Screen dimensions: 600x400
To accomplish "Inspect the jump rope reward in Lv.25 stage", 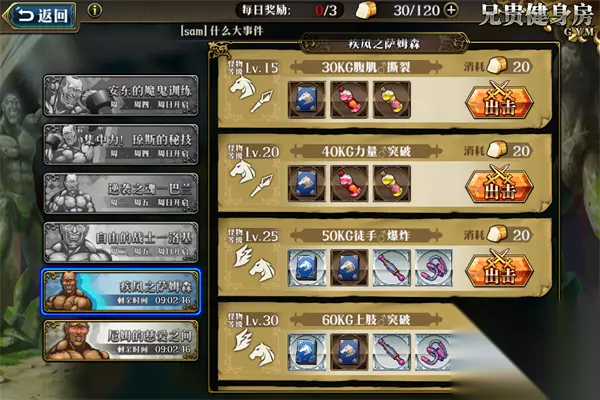I will 434,268.
